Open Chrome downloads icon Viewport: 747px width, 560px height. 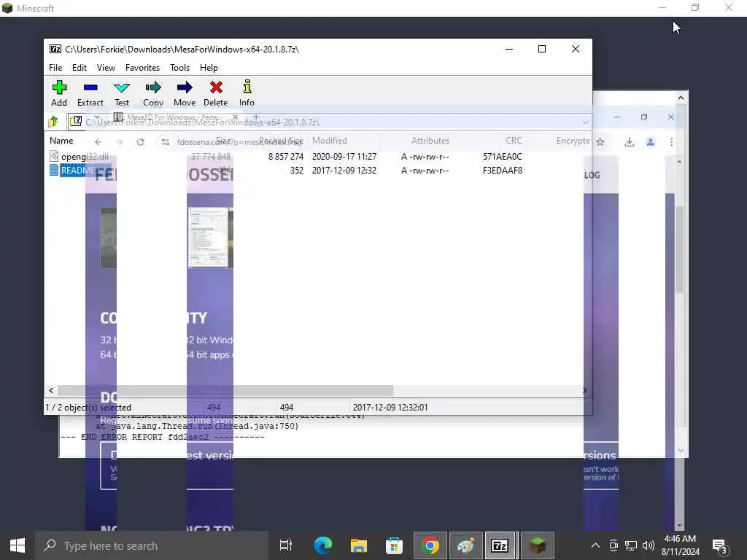(630, 142)
